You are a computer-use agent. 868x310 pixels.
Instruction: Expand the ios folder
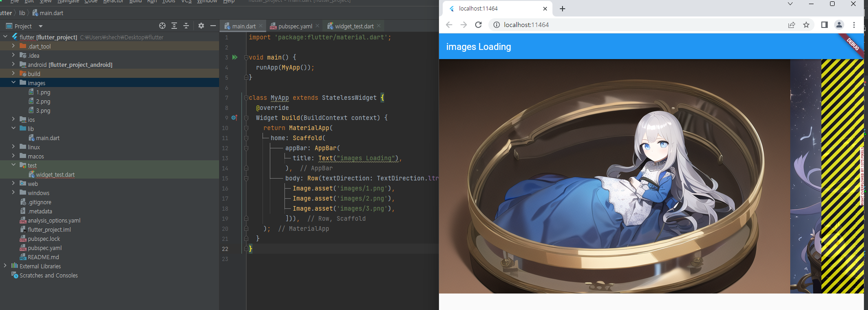point(13,119)
